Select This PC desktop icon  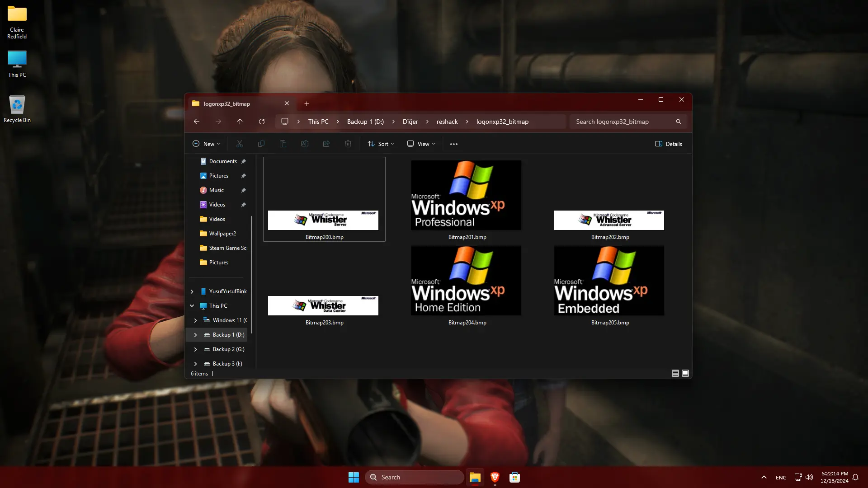[17, 64]
